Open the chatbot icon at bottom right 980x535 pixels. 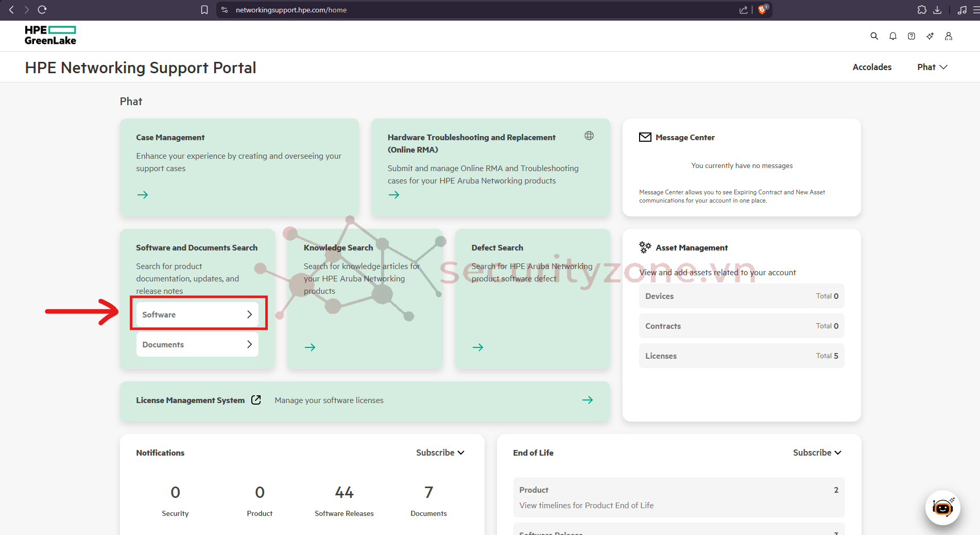(x=942, y=508)
